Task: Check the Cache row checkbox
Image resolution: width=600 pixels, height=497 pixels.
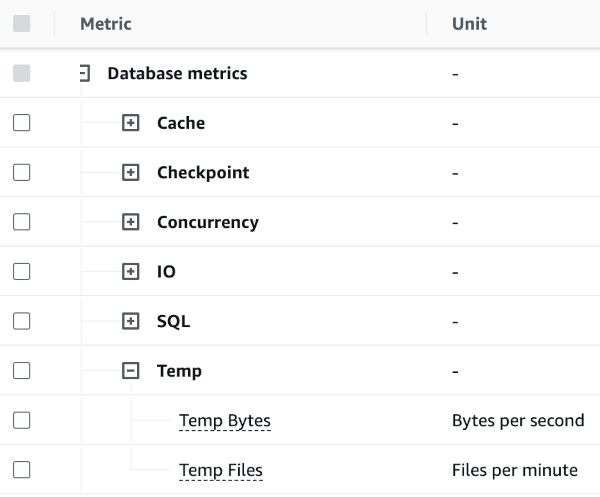Action: (x=21, y=123)
